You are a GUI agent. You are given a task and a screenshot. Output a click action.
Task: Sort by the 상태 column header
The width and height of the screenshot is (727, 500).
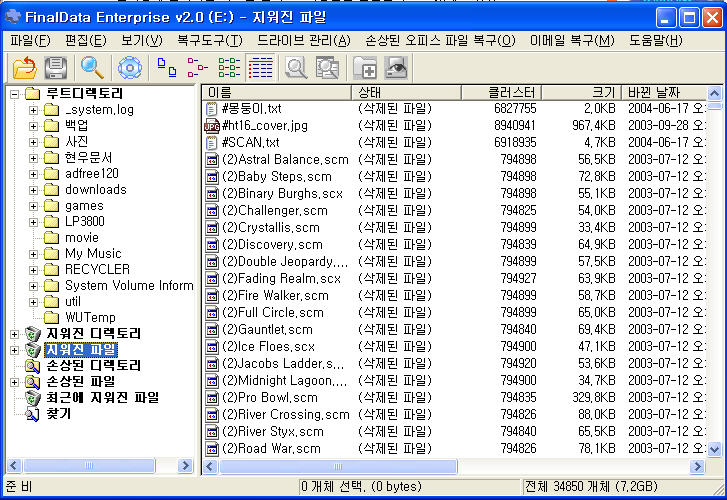click(x=407, y=92)
